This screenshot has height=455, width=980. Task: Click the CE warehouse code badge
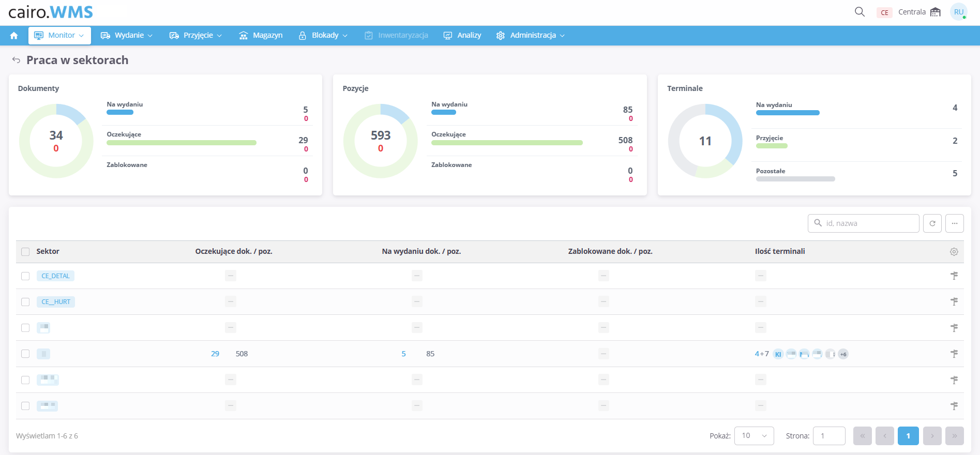tap(885, 12)
